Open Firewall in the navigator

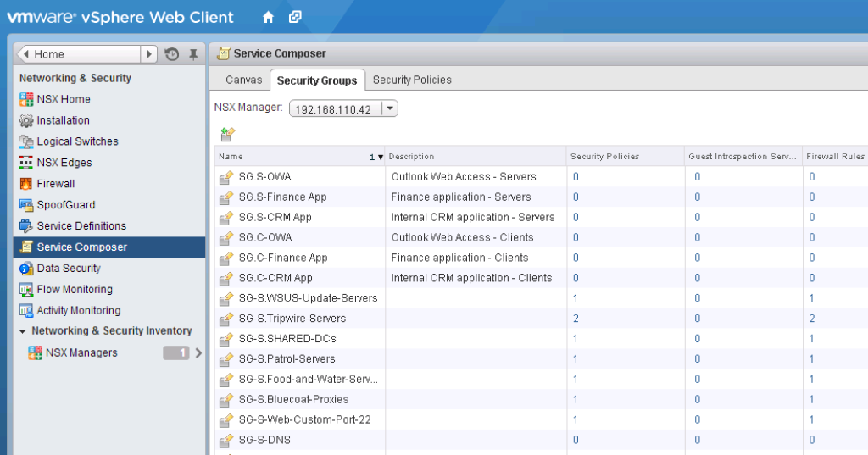[x=56, y=183]
